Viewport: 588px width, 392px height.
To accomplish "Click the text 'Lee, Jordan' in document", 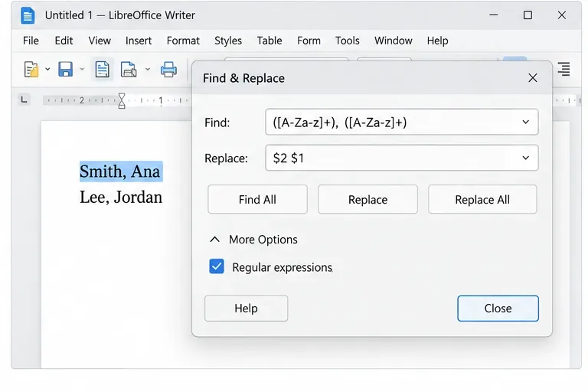I will (121, 198).
